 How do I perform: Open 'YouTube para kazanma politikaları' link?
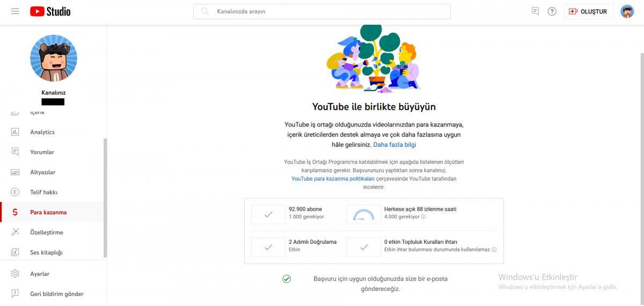pyautogui.click(x=333, y=178)
